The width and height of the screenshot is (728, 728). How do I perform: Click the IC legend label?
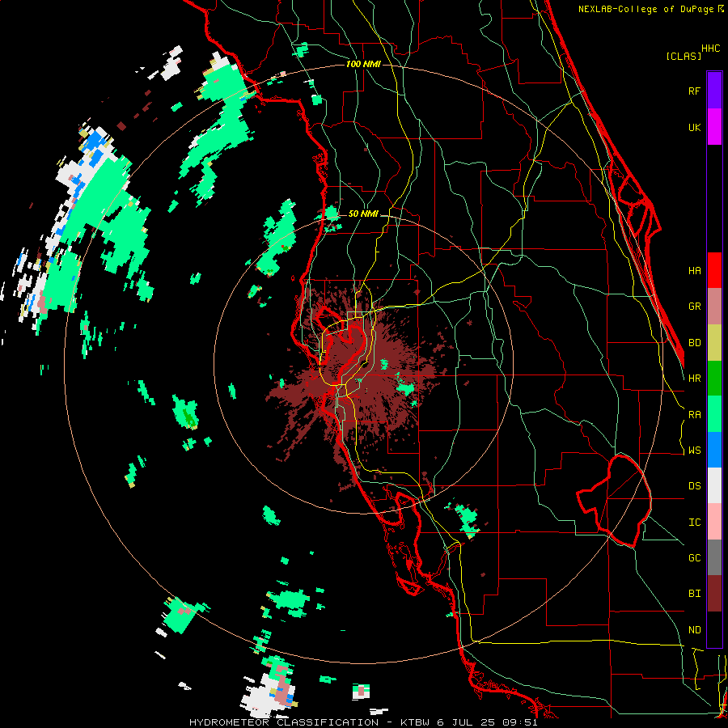[694, 523]
